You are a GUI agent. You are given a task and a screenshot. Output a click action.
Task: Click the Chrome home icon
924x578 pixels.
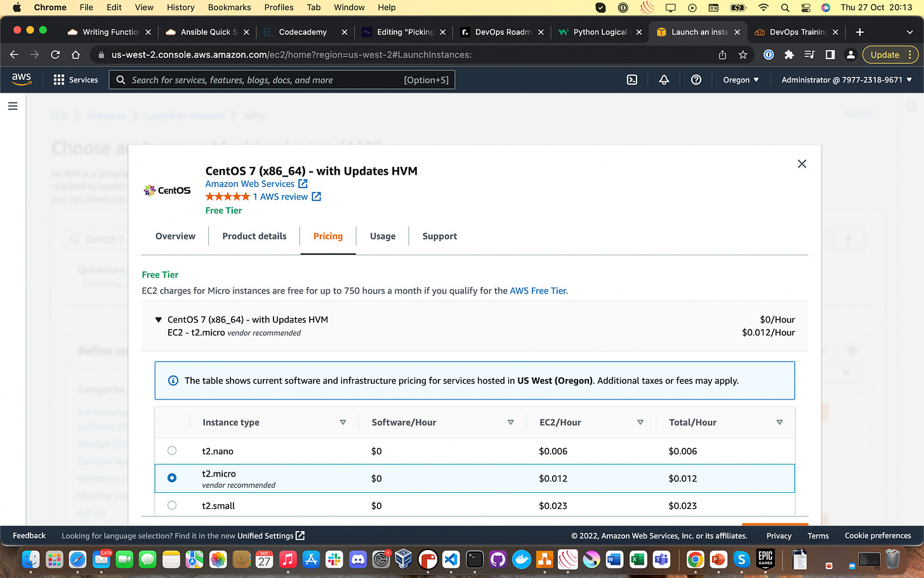pos(76,55)
